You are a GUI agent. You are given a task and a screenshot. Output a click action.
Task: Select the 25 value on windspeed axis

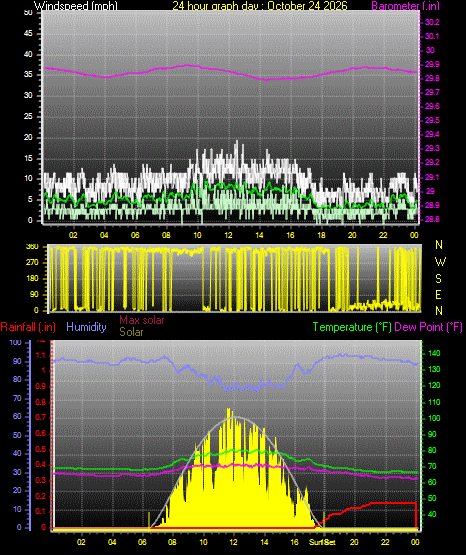pos(28,116)
